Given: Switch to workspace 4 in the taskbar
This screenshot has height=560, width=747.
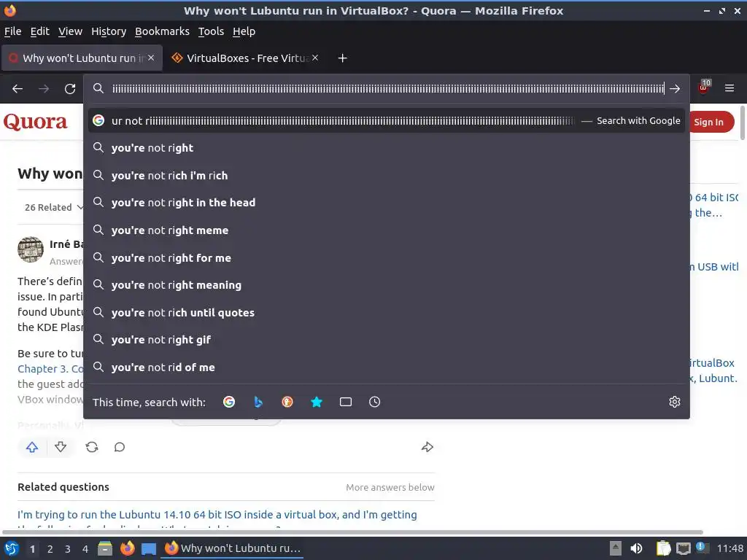Looking at the screenshot, I should pyautogui.click(x=85, y=549).
